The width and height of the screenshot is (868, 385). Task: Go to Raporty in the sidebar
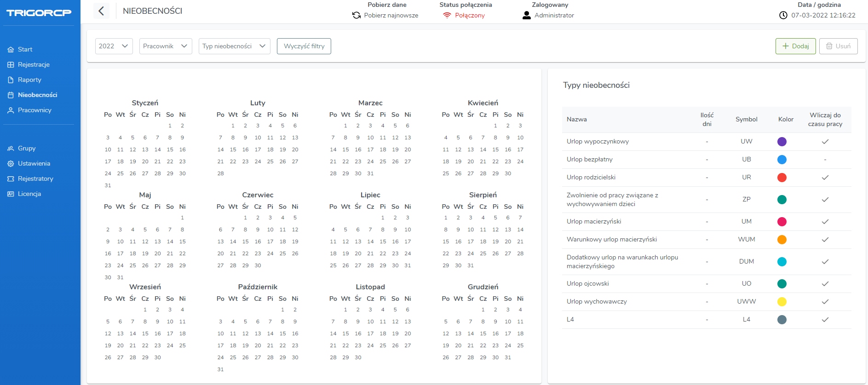pyautogui.click(x=29, y=80)
